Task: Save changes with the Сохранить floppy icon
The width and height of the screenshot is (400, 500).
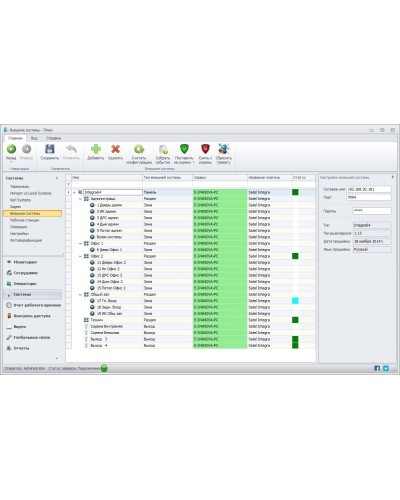Action: tap(50, 149)
